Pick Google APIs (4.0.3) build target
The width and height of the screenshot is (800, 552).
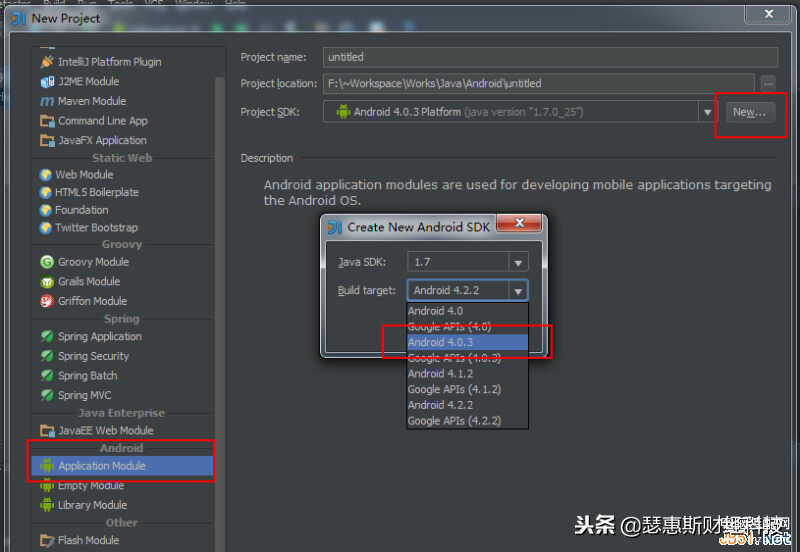tap(467, 358)
